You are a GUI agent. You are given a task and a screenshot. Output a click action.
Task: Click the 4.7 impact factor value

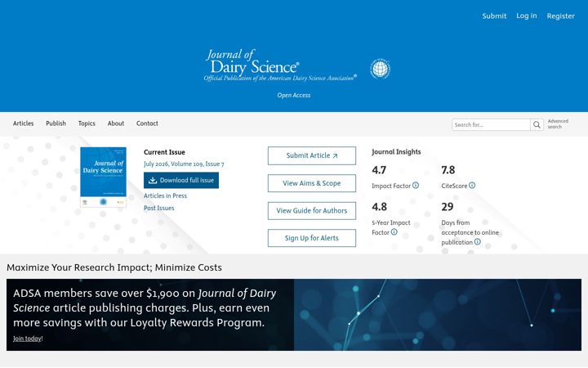point(379,170)
